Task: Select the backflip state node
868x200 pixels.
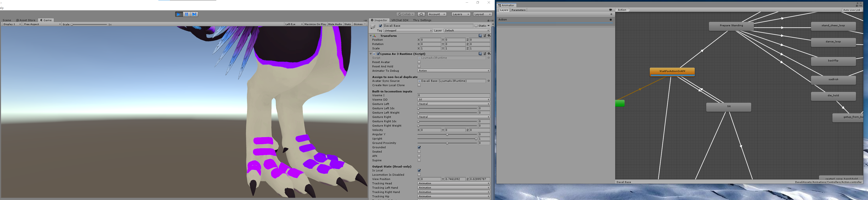Action: (x=833, y=61)
